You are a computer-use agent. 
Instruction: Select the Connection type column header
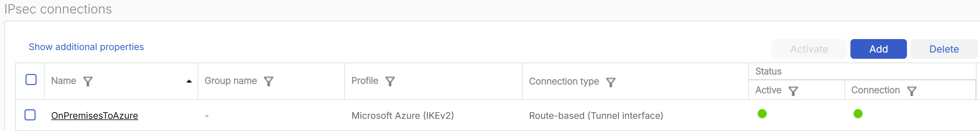tap(564, 82)
